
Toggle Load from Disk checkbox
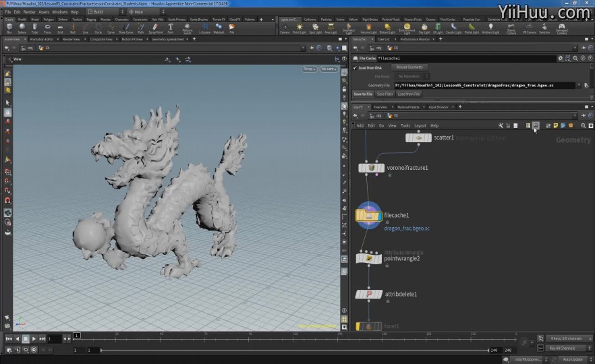(x=355, y=68)
